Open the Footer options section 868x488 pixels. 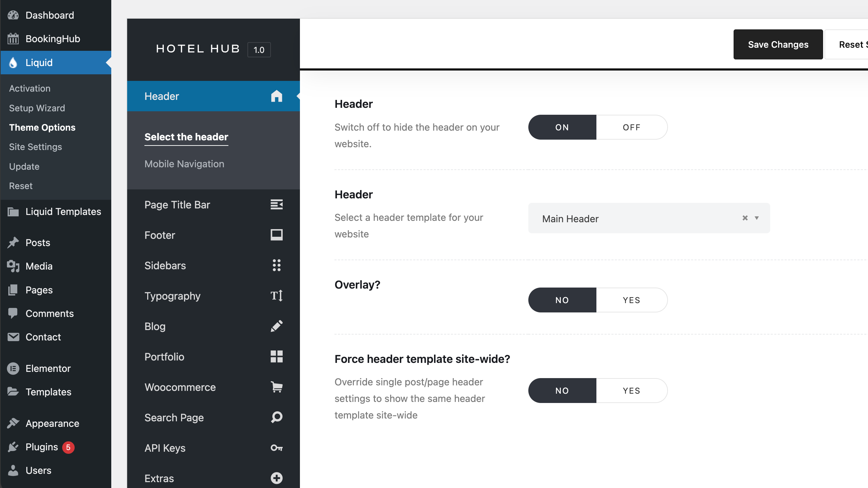click(x=160, y=235)
